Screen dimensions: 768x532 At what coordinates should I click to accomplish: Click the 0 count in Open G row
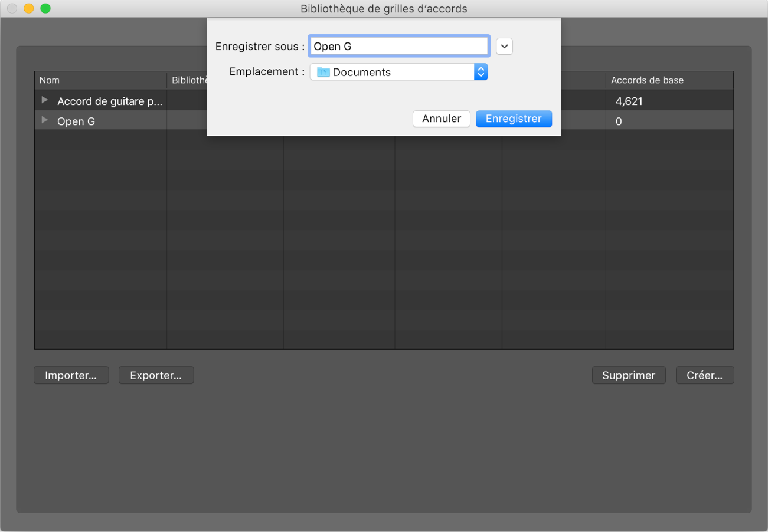(619, 121)
